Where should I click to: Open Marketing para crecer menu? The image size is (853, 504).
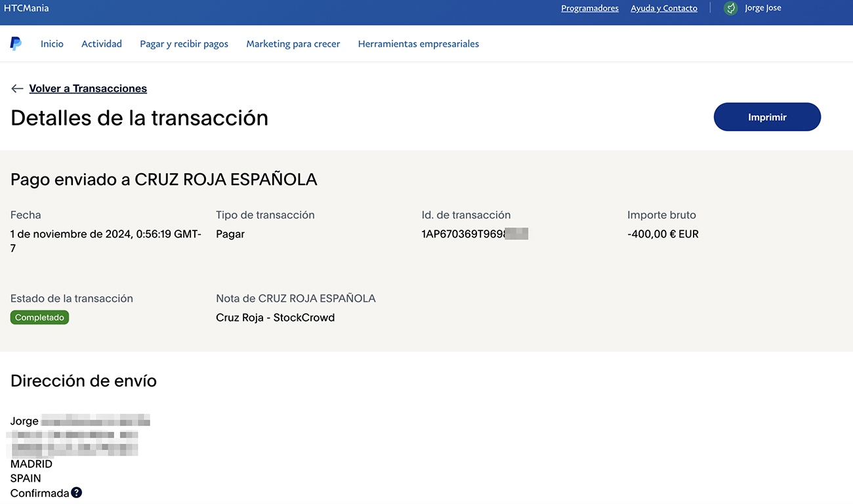click(293, 44)
